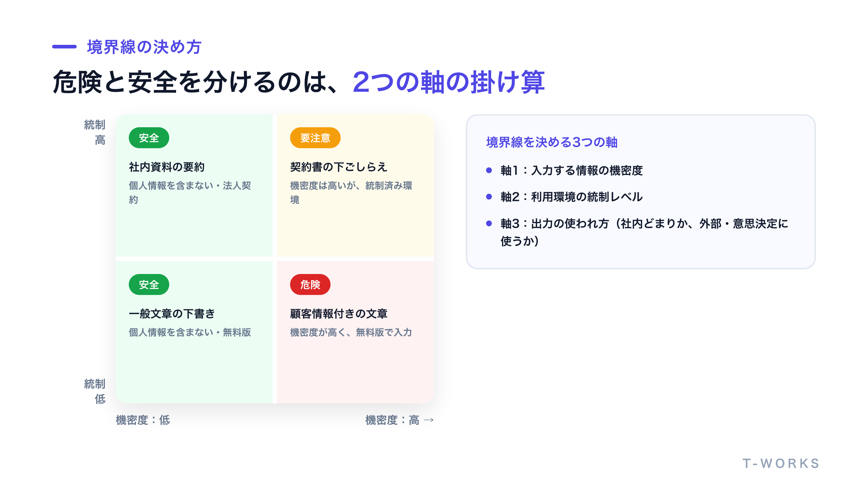868x488 pixels.
Task: Click the bullet dot beside 軸2
Action: [x=489, y=197]
